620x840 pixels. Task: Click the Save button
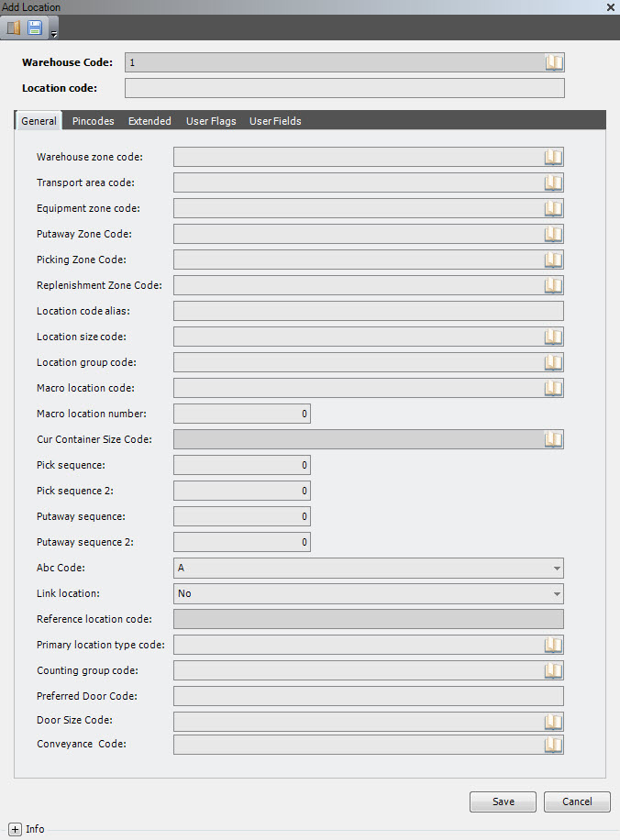click(503, 801)
